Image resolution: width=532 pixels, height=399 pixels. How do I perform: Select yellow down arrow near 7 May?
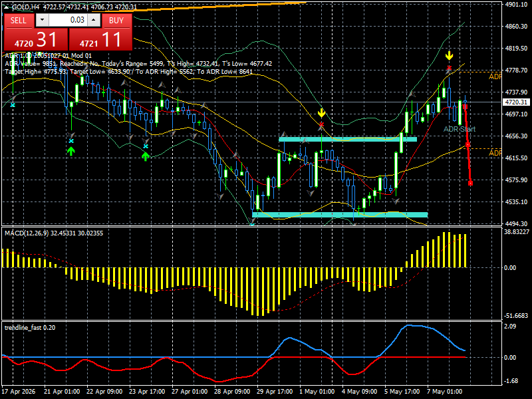450,56
